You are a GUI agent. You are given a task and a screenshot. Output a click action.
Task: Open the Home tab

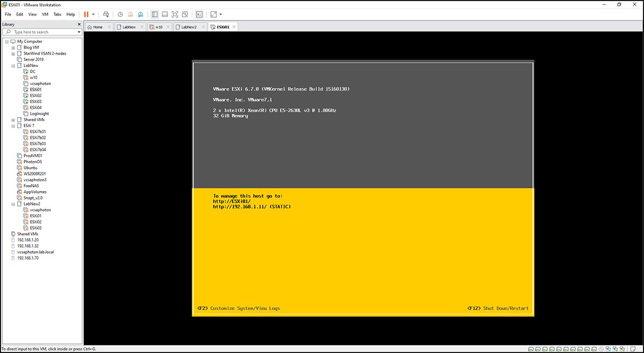(x=97, y=26)
